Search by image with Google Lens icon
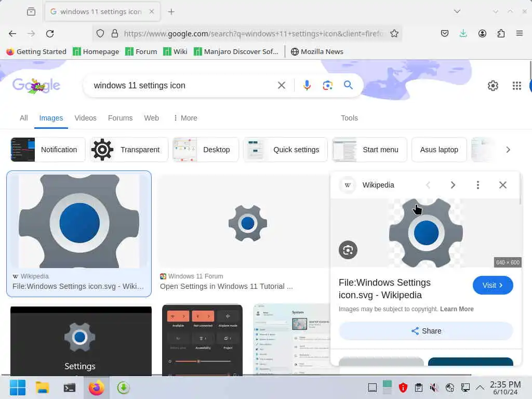532x399 pixels. click(327, 86)
